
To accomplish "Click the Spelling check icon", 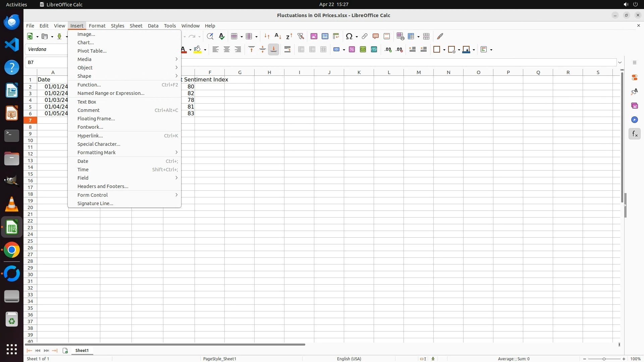I will (x=222, y=36).
